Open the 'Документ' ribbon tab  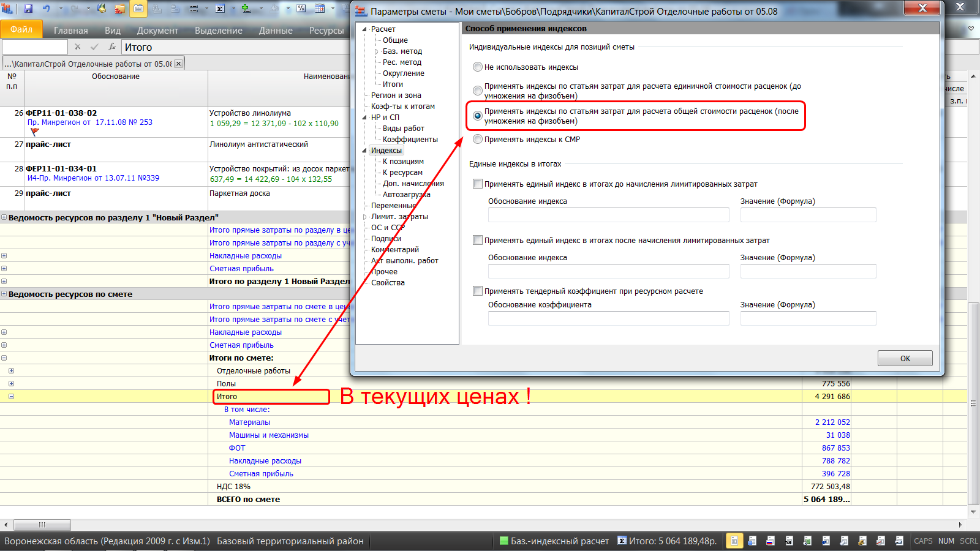pyautogui.click(x=157, y=31)
